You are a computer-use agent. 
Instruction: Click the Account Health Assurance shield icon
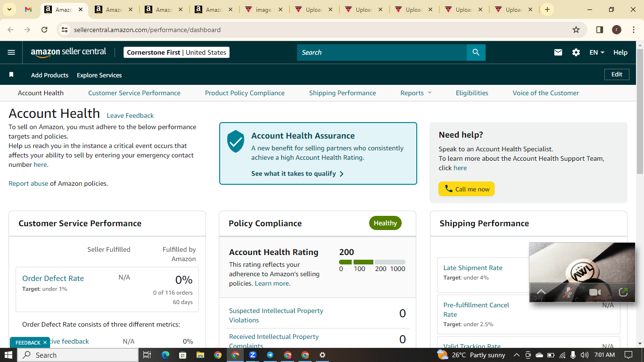point(236,141)
